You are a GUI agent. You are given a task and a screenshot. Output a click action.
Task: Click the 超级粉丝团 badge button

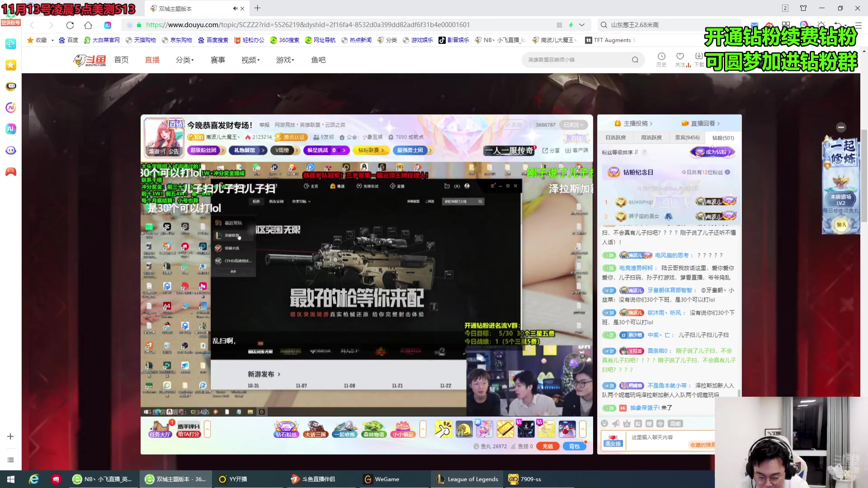pyautogui.click(x=206, y=150)
